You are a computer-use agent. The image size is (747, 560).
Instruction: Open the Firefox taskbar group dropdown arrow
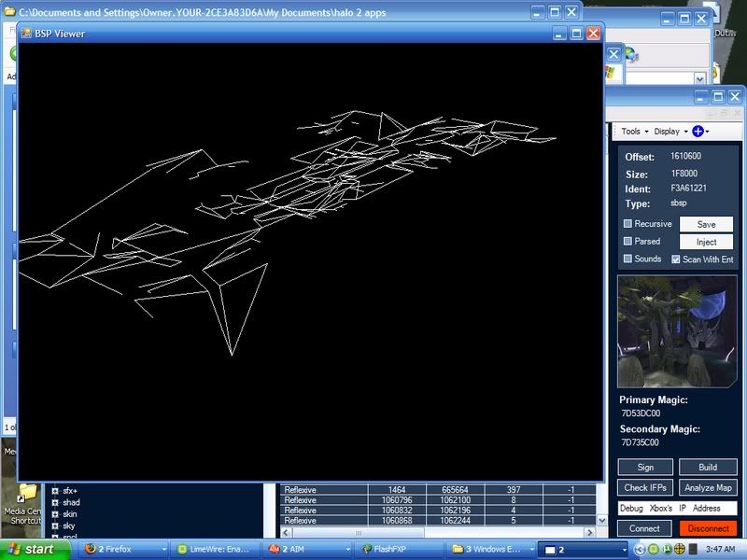pyautogui.click(x=164, y=550)
